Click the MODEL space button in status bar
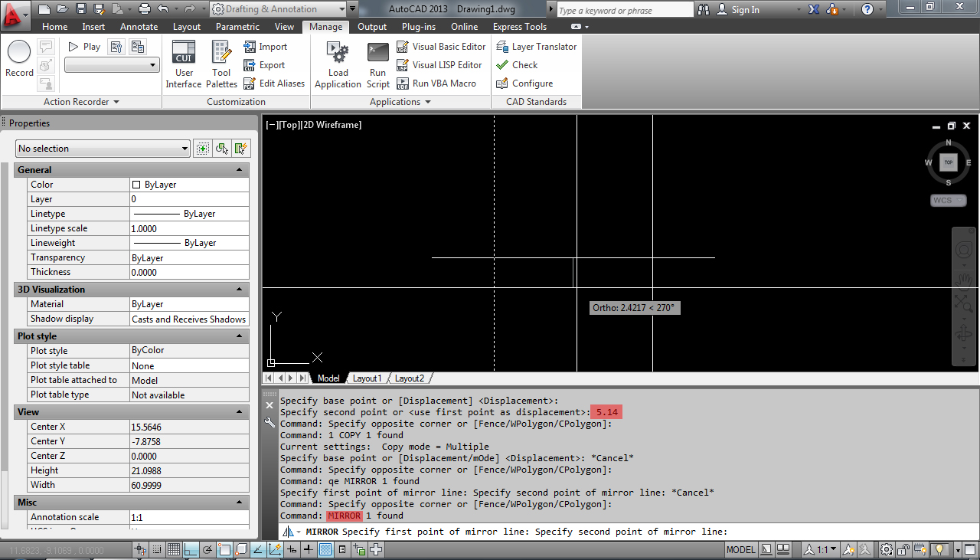Image resolution: width=980 pixels, height=560 pixels. click(x=740, y=549)
